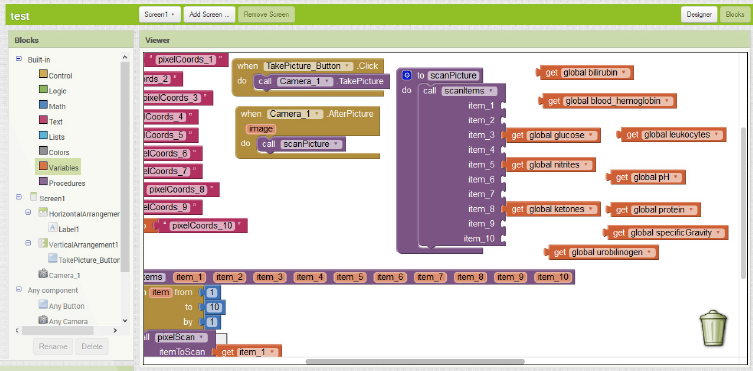Click the blue mutator icon on scanPicture
Screen dimensions: 753x371
pyautogui.click(x=407, y=75)
